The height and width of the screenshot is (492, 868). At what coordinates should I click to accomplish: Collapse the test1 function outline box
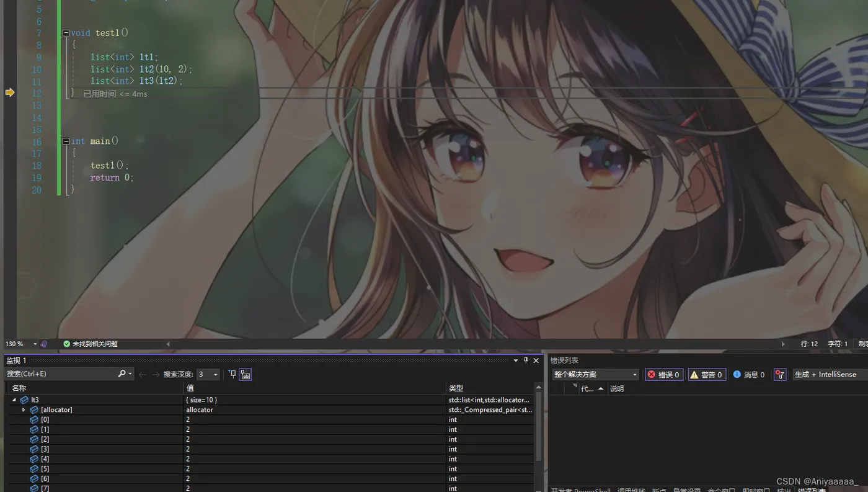66,33
